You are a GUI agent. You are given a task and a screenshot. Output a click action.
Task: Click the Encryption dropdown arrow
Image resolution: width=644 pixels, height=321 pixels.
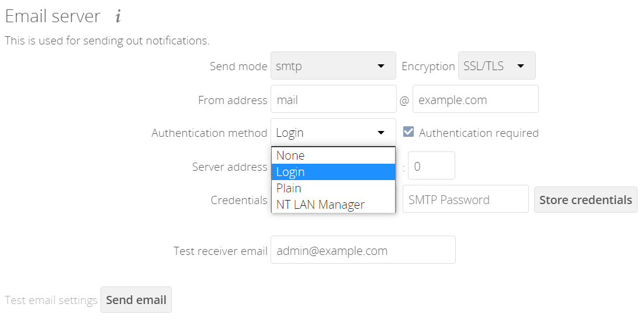point(521,66)
